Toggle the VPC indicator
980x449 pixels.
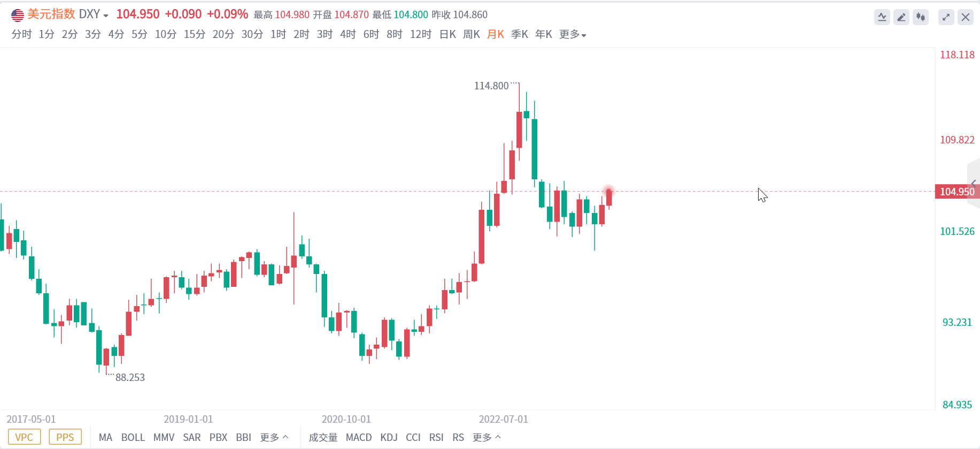click(24, 437)
